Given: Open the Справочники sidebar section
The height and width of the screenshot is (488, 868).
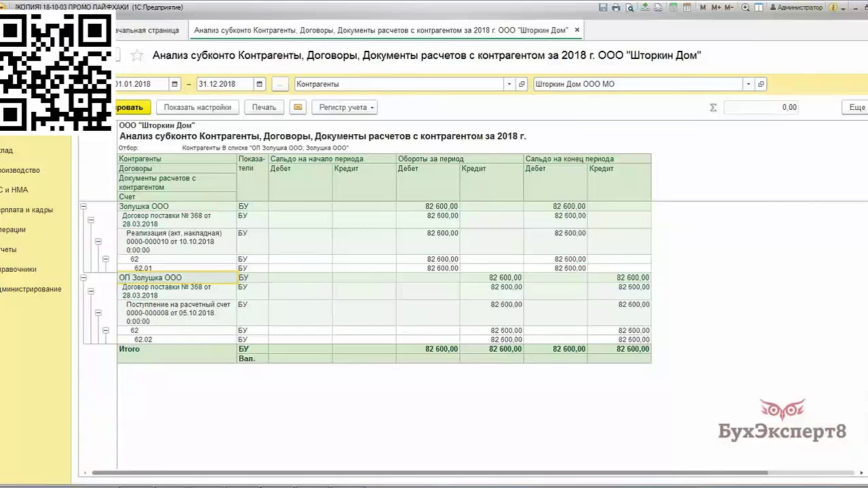Looking at the screenshot, I should coord(18,269).
